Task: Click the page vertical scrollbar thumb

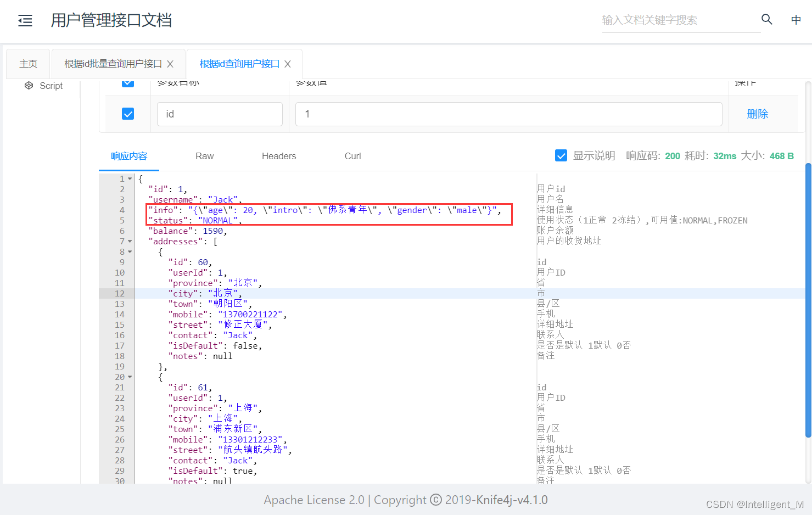Action: (x=808, y=300)
